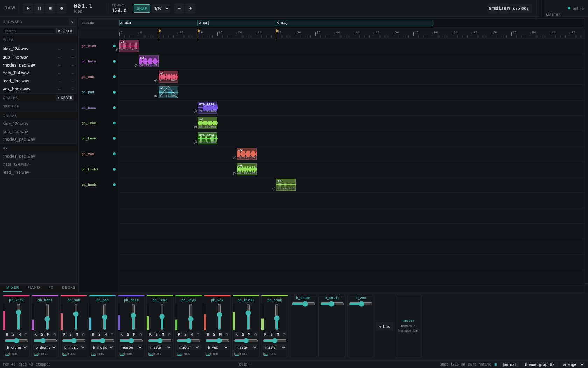
Task: Add a new bus with + bus
Action: click(384, 327)
